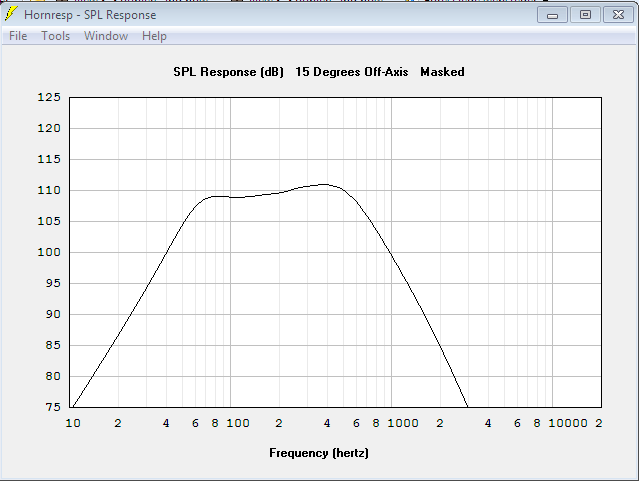
Task: Open the Help menu
Action: pos(154,36)
